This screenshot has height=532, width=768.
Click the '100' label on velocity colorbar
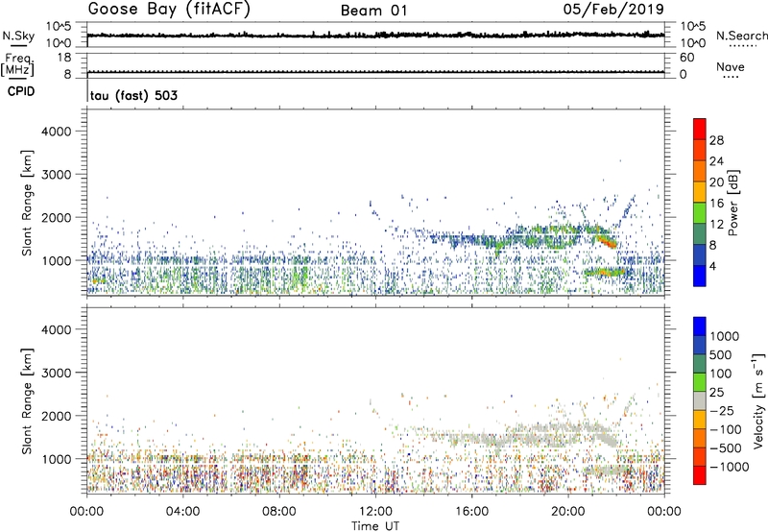tap(720, 374)
